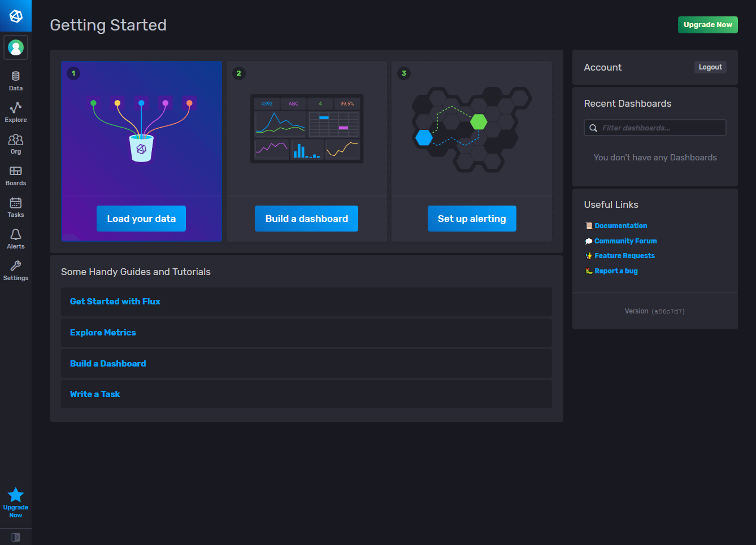The height and width of the screenshot is (545, 756).
Task: Click Set up alerting
Action: coord(472,218)
